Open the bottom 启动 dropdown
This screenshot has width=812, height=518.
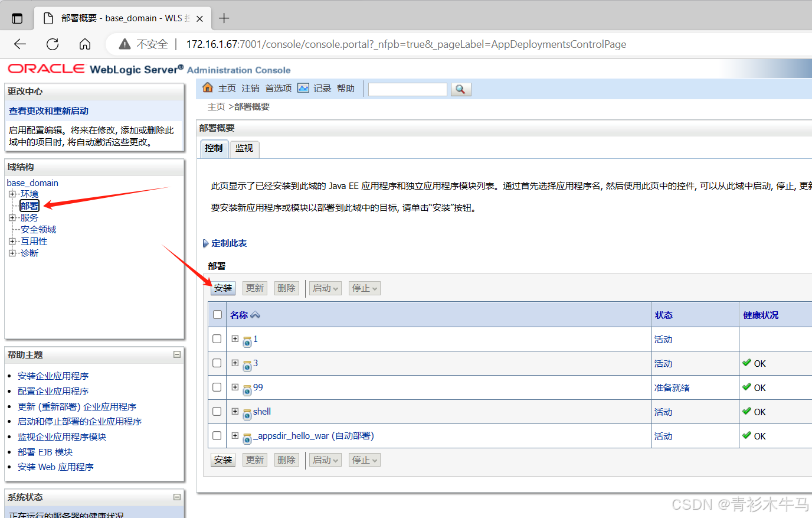[326, 460]
